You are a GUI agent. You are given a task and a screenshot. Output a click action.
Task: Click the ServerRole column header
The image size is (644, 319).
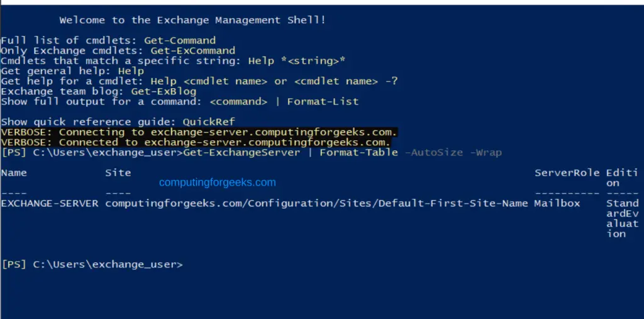(x=567, y=172)
